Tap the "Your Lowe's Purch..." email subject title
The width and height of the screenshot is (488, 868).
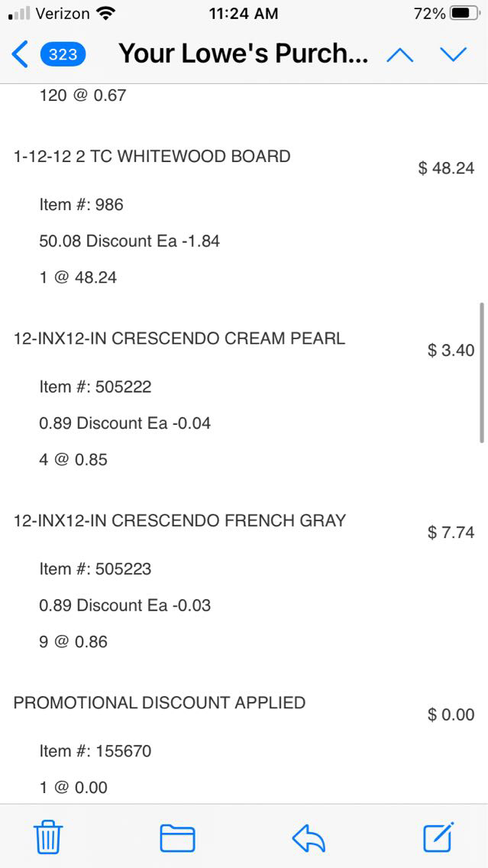point(243,54)
